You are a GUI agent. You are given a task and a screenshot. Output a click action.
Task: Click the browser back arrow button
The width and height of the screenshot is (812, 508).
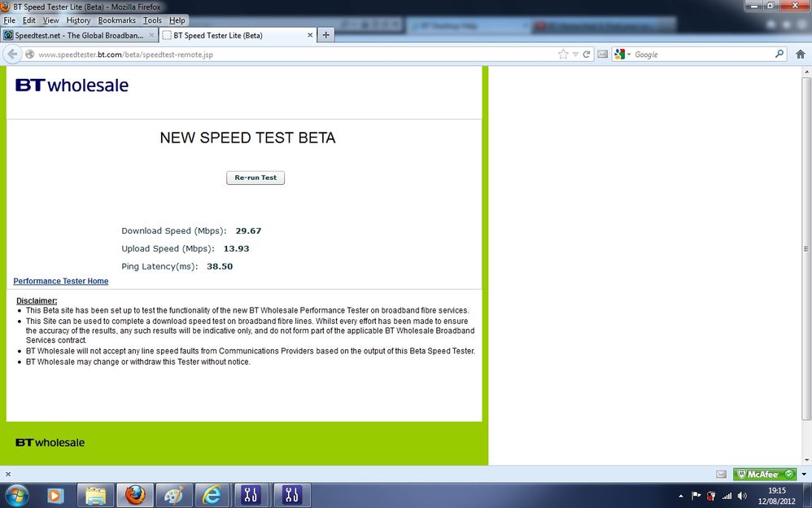click(x=12, y=55)
